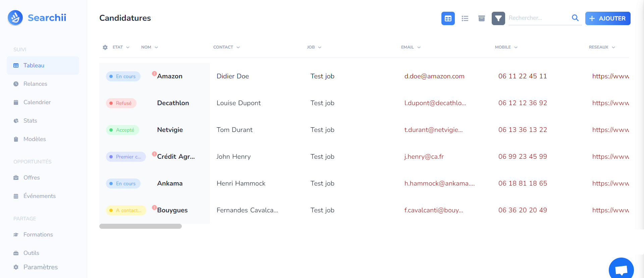644x278 pixels.
Task: Open j.henry@ca.fr email link
Action: [424, 157]
